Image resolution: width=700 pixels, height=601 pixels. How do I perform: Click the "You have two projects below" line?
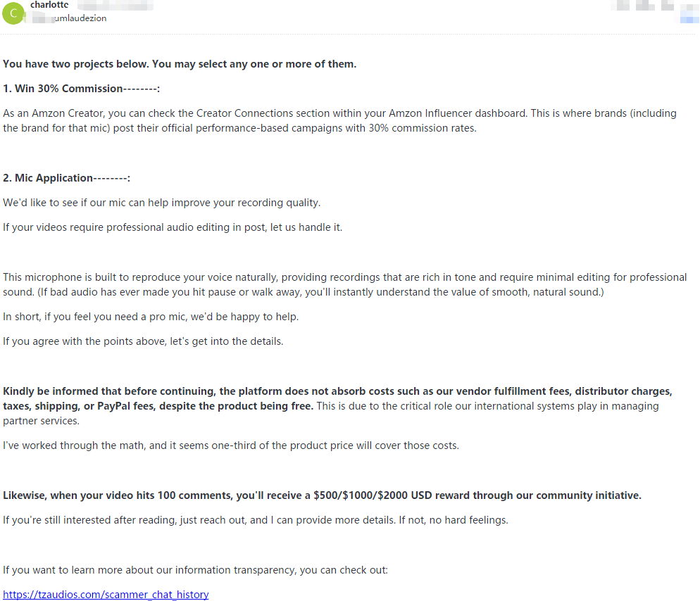[180, 64]
